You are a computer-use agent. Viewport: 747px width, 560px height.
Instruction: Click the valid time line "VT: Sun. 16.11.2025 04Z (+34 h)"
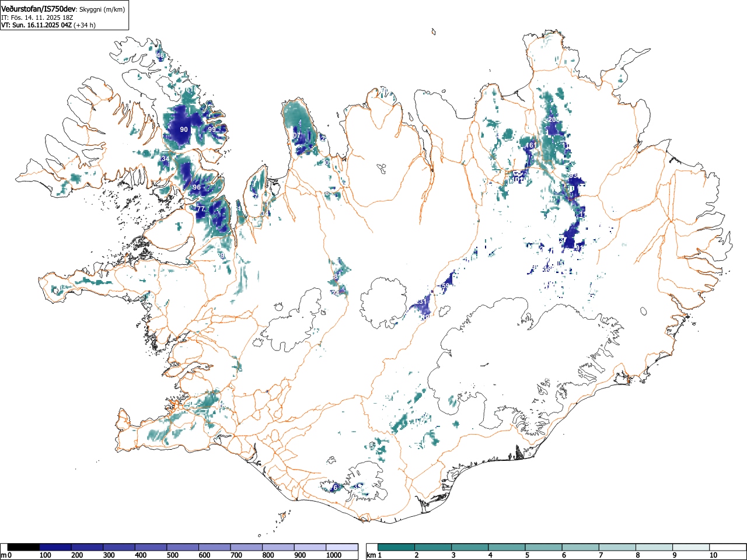click(x=48, y=25)
